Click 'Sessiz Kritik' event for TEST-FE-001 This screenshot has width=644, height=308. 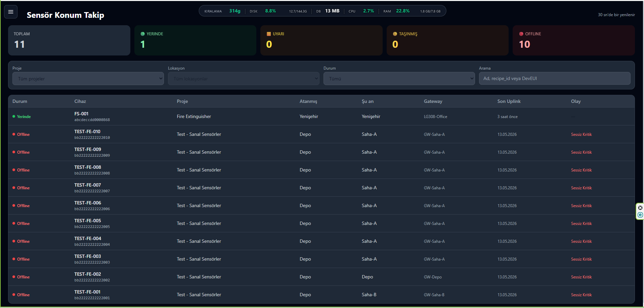581,295
